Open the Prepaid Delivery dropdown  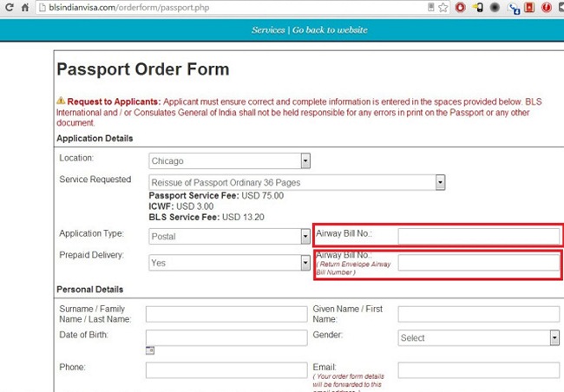point(229,262)
